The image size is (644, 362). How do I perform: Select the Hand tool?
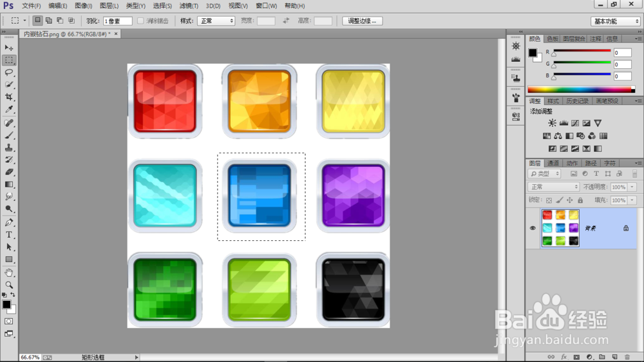pos(8,273)
